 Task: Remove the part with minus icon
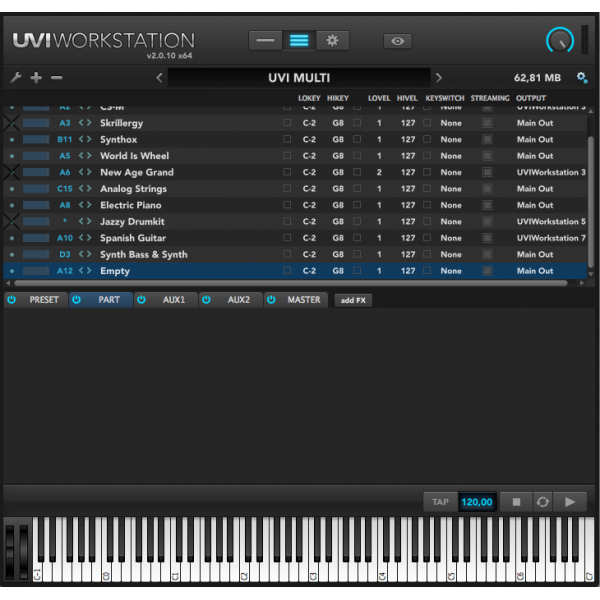(57, 78)
